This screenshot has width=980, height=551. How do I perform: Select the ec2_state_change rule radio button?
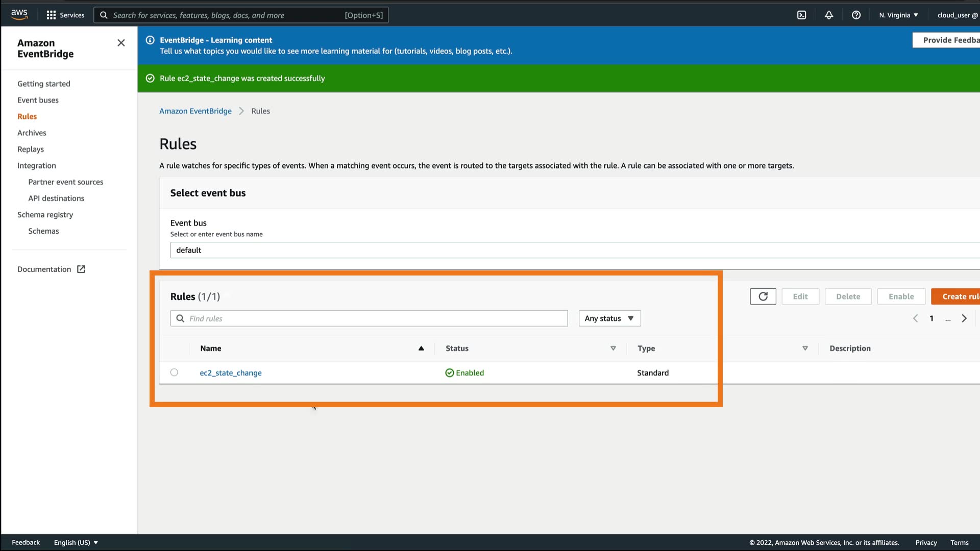[x=174, y=372]
